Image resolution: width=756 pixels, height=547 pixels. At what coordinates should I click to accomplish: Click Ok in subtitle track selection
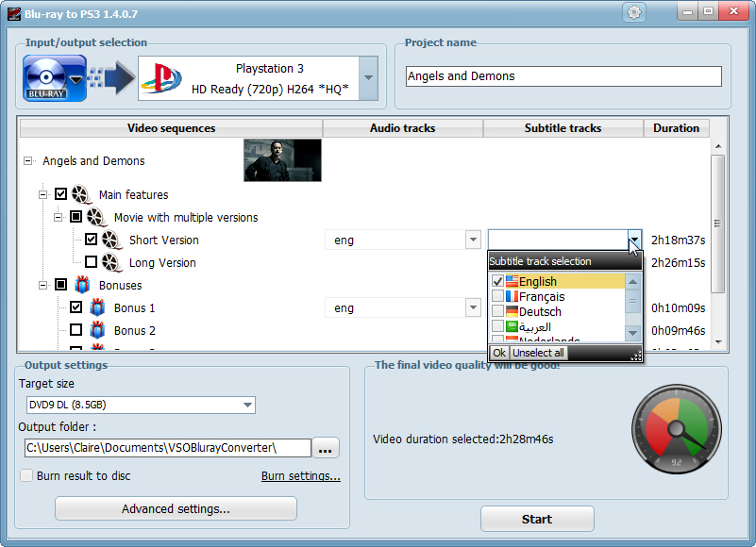tap(499, 353)
